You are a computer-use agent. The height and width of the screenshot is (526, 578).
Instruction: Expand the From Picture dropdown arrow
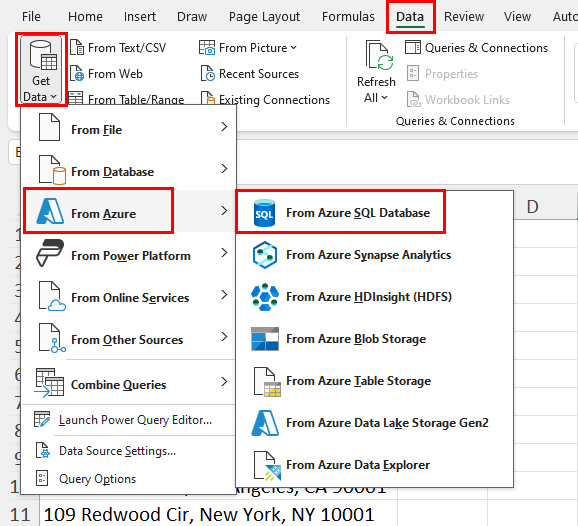(x=294, y=48)
